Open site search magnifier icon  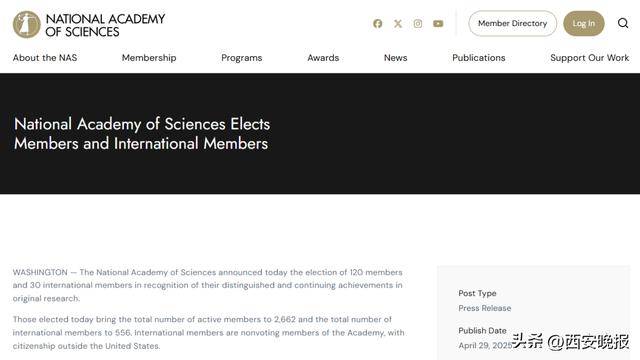[x=623, y=23]
